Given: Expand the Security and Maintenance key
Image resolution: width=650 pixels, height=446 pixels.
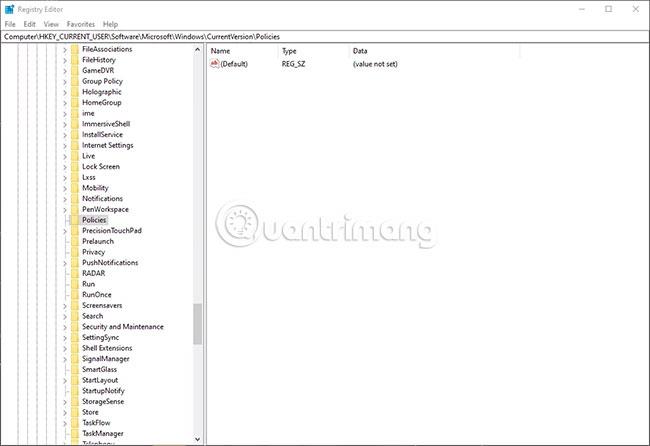Looking at the screenshot, I should coord(65,327).
